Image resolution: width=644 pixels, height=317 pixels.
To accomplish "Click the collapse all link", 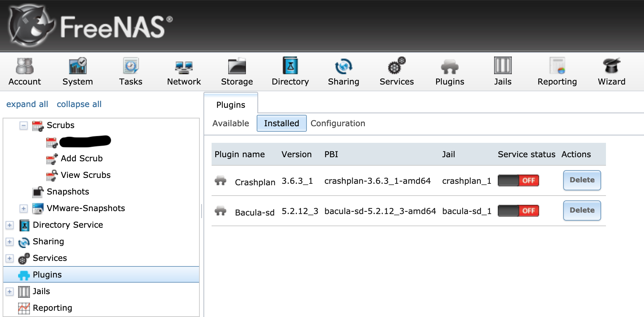I will 79,104.
